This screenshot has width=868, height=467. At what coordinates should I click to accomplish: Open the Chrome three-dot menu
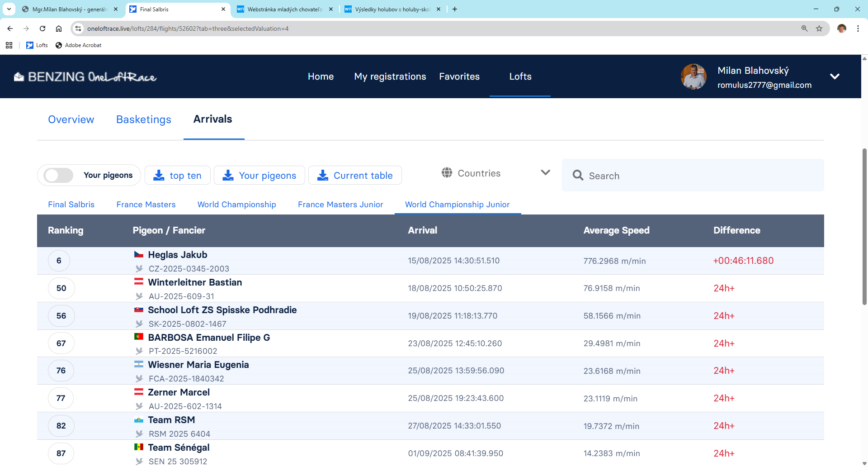[x=858, y=29]
